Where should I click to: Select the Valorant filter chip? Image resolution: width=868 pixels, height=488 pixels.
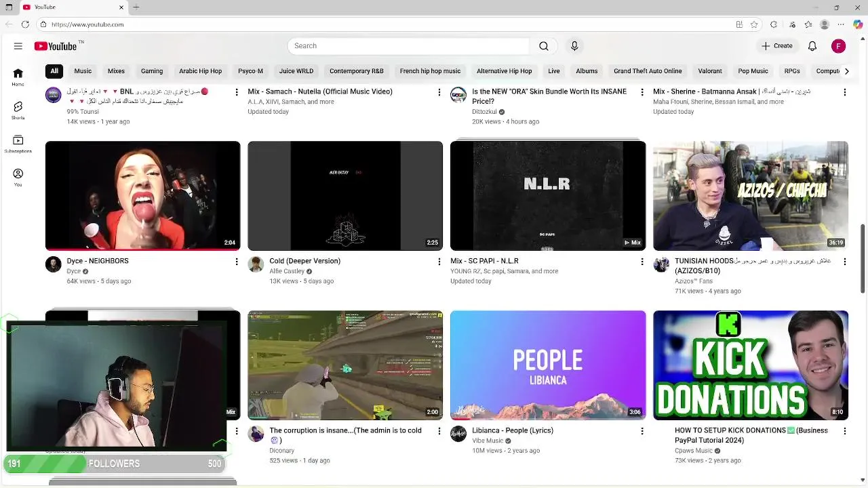[x=710, y=71]
